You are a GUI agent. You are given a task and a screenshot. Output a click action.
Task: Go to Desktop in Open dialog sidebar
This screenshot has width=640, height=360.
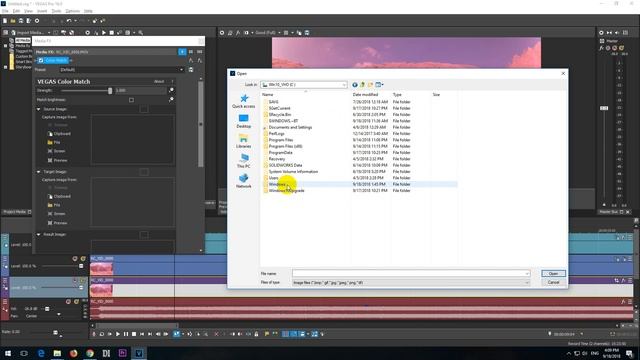tap(244, 121)
